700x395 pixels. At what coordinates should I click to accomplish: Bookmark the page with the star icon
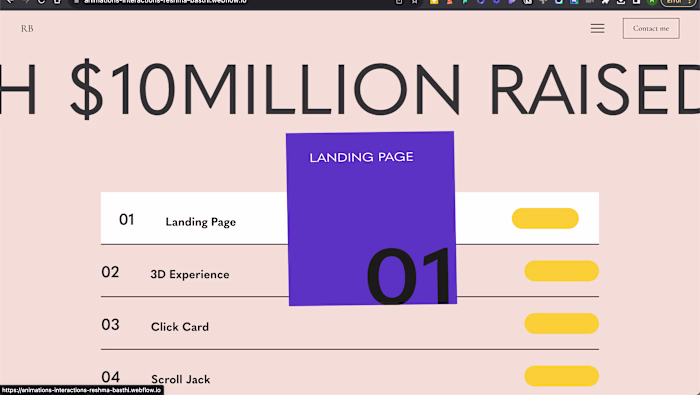click(x=415, y=2)
